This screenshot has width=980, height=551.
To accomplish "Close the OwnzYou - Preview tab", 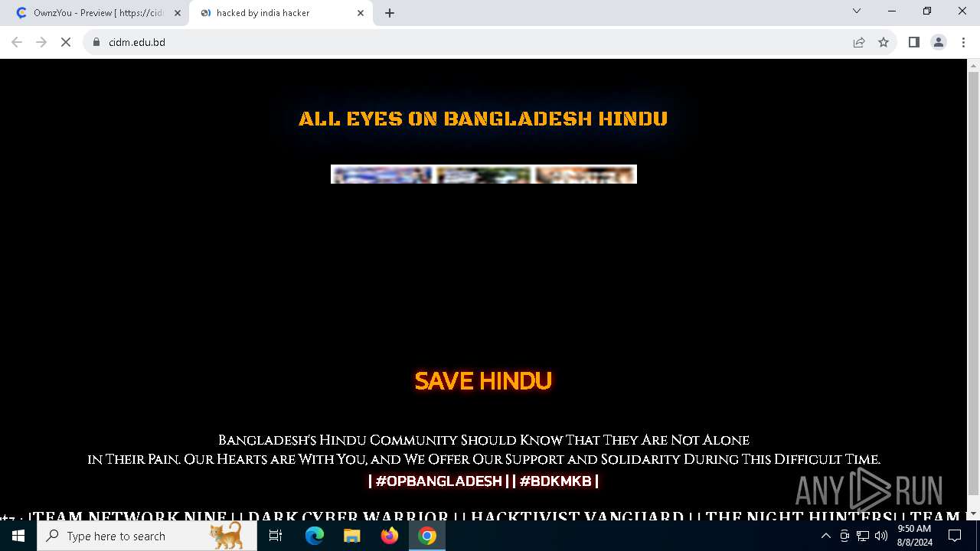I will [178, 13].
